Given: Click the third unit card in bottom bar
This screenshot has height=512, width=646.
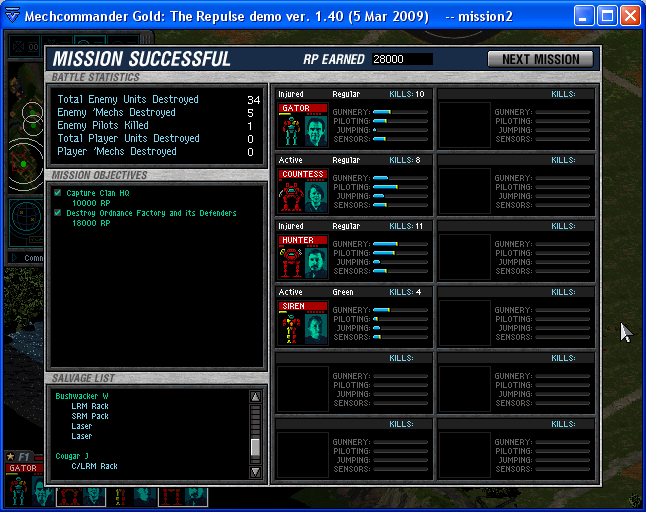Looking at the screenshot, I should click(132, 497).
